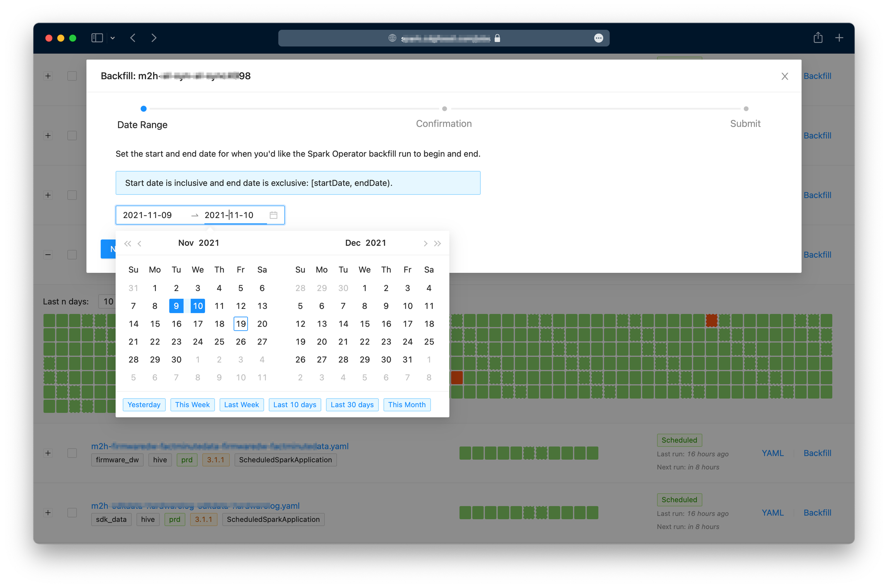888x588 pixels.
Task: Toggle the Safari sidebar icon
Action: (x=97, y=38)
